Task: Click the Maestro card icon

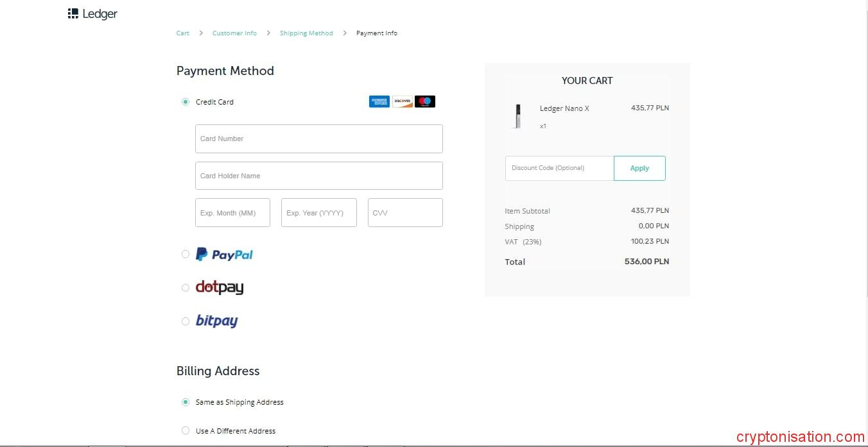Action: click(x=424, y=101)
